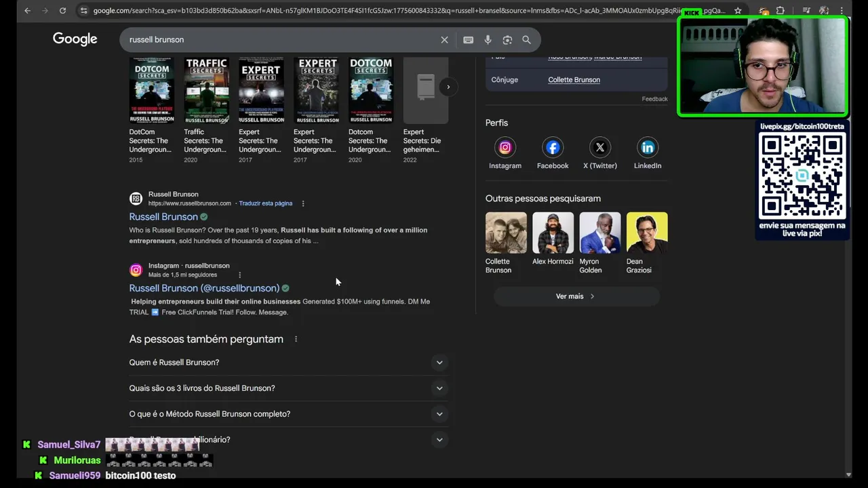
Task: Select the Collette Brunson person card
Action: pyautogui.click(x=505, y=243)
